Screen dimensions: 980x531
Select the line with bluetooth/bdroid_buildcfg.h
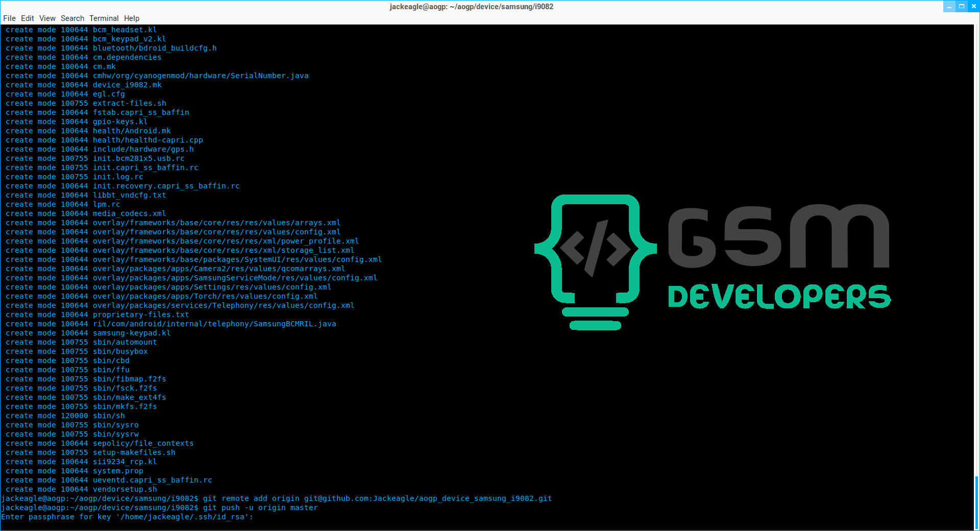click(111, 49)
